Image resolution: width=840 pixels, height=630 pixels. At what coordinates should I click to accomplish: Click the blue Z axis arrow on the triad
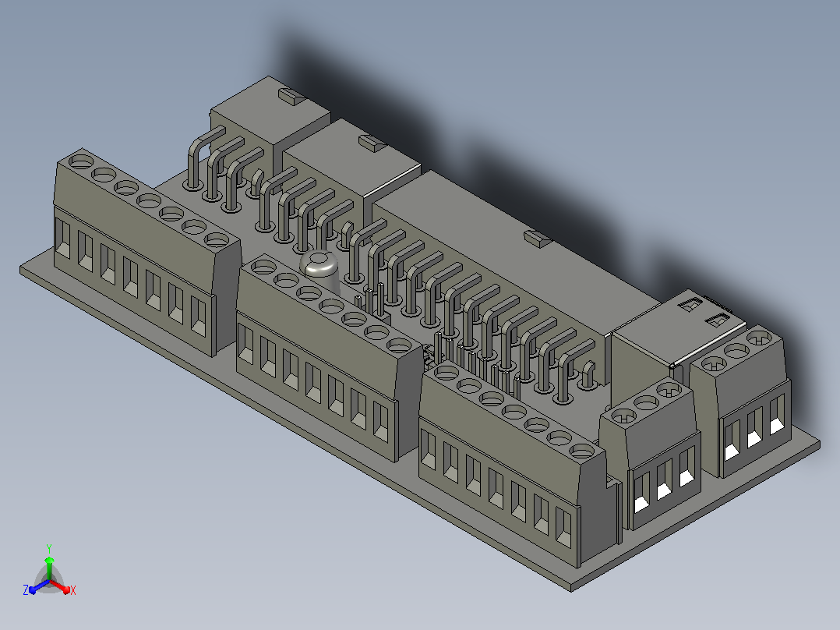pos(39,586)
